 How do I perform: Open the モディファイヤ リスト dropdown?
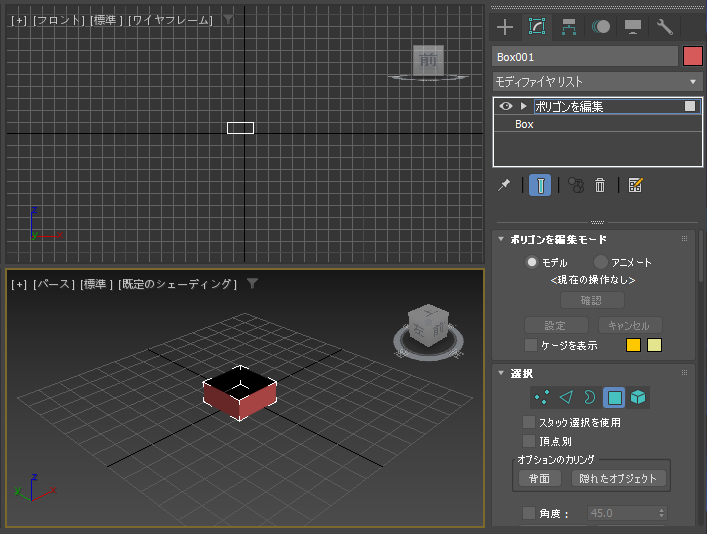click(x=597, y=82)
